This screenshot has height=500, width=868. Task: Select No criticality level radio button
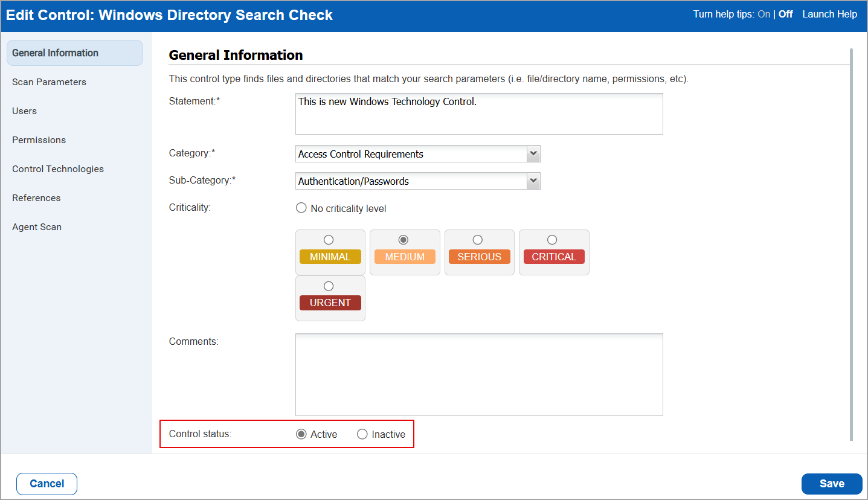point(301,208)
